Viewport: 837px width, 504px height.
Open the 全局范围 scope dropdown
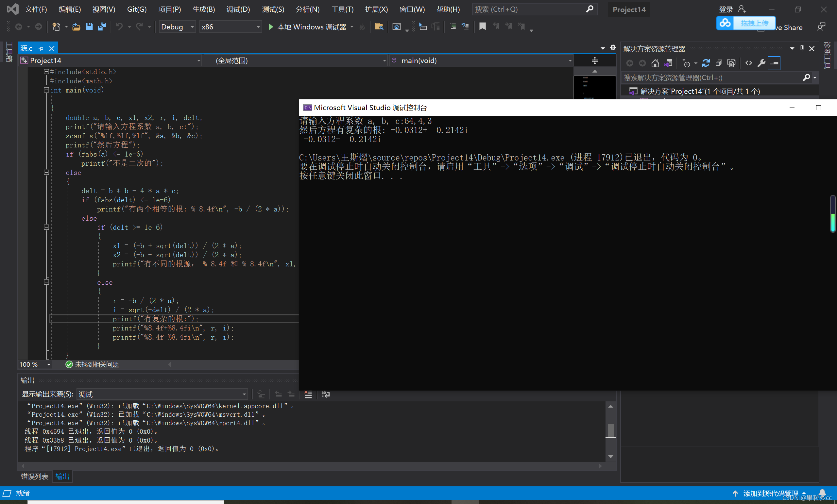(x=296, y=60)
